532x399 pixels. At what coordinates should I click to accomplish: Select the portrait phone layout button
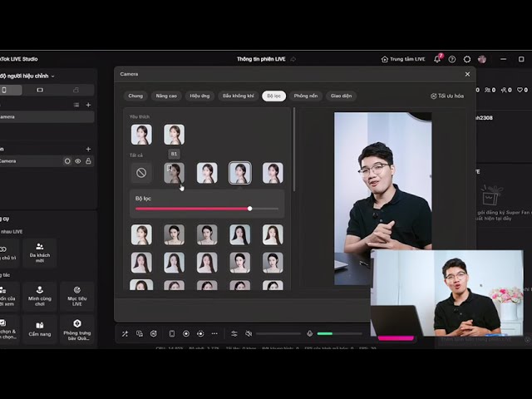4,90
